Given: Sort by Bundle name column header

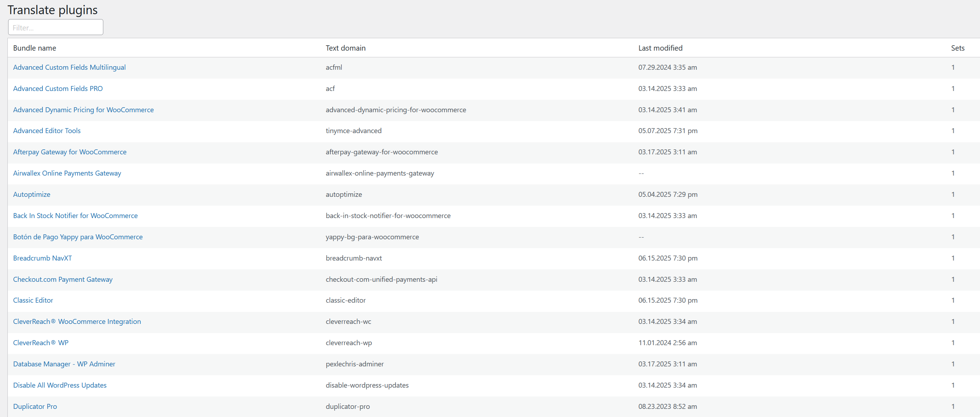Looking at the screenshot, I should coord(35,48).
